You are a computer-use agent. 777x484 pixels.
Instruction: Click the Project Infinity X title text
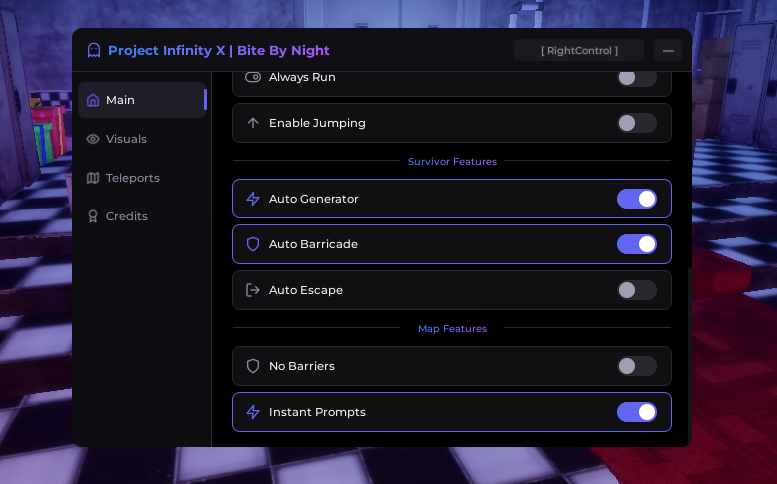219,51
